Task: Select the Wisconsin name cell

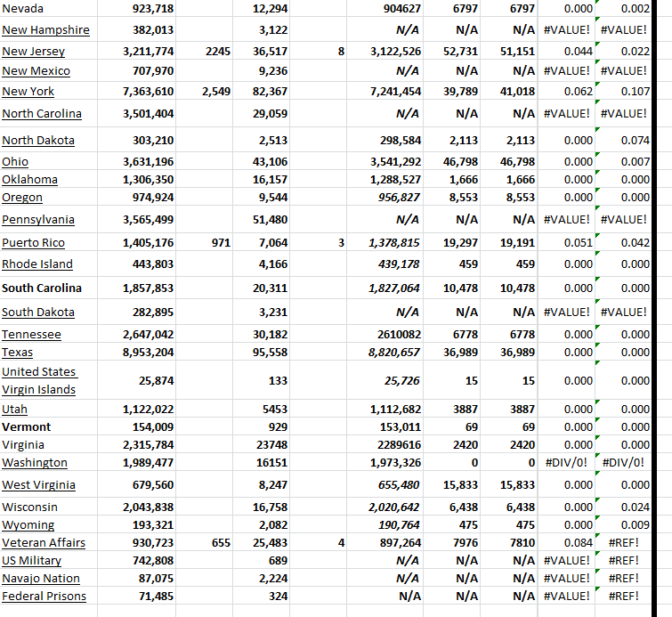Action: (48, 507)
